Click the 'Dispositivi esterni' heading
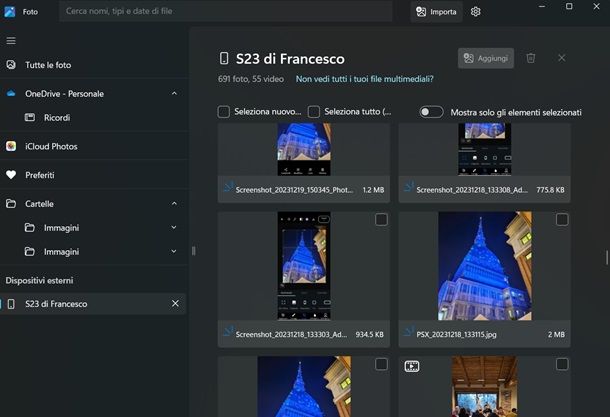 pos(39,280)
